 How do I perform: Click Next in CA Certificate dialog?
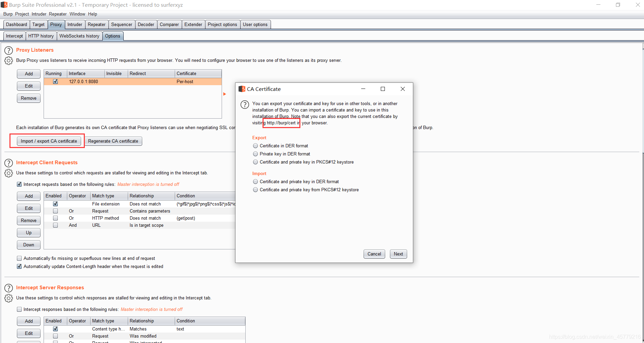[x=398, y=254]
